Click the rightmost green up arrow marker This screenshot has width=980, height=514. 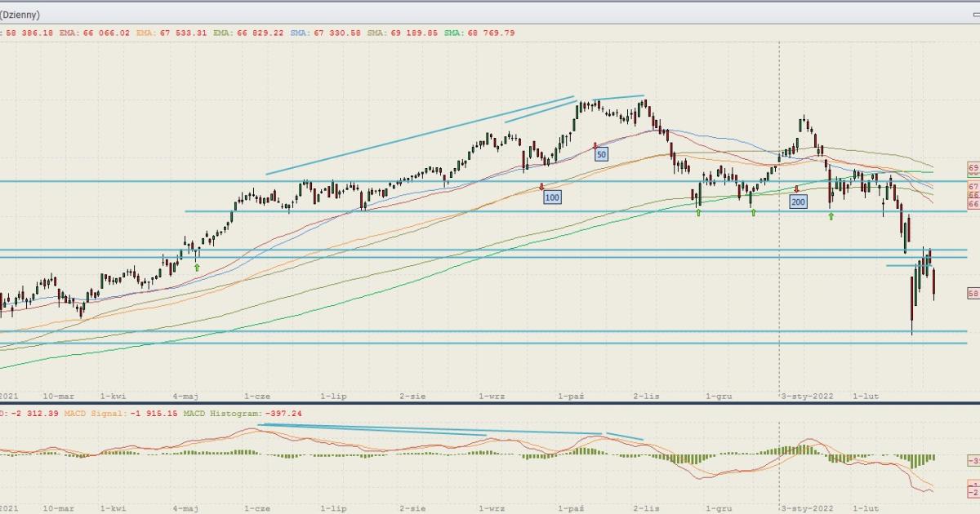pos(831,216)
